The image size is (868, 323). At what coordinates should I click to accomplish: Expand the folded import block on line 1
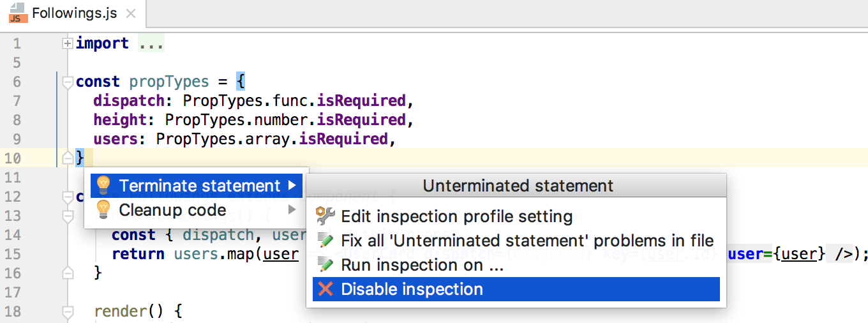coord(68,43)
